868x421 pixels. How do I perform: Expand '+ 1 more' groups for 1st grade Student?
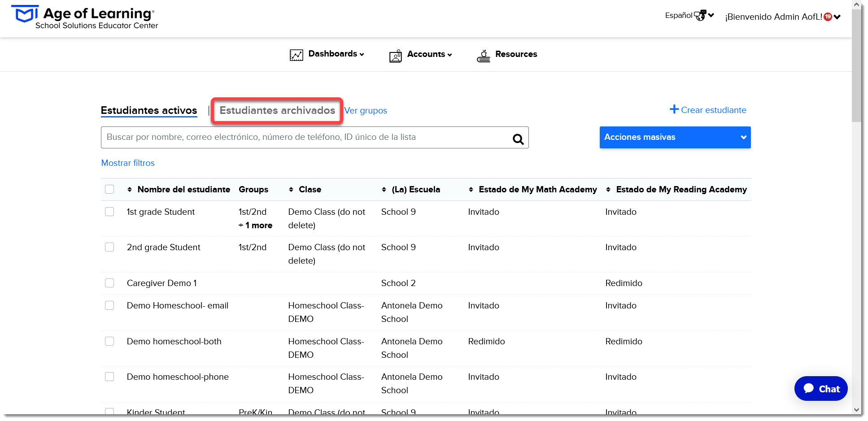(x=255, y=225)
